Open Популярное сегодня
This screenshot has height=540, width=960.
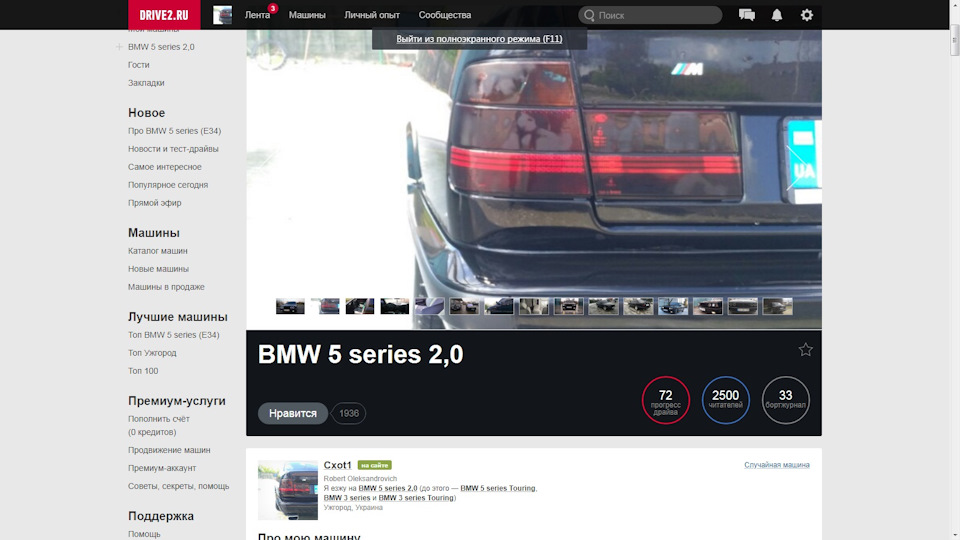[168, 185]
